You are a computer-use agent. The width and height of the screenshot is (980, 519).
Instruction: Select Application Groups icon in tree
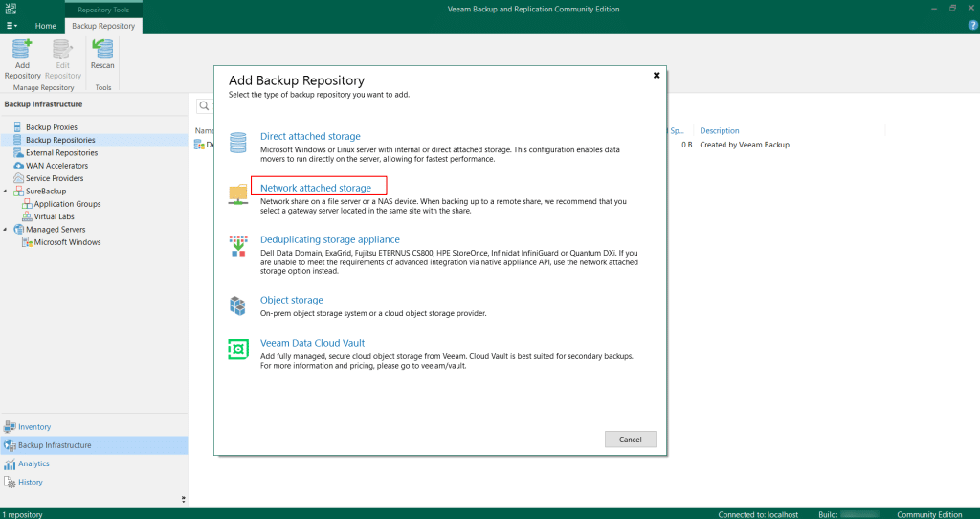coord(27,204)
